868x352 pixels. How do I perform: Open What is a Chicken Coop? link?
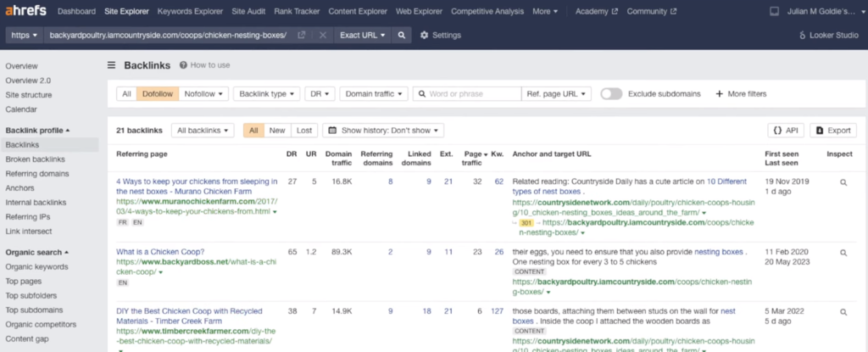pos(160,252)
